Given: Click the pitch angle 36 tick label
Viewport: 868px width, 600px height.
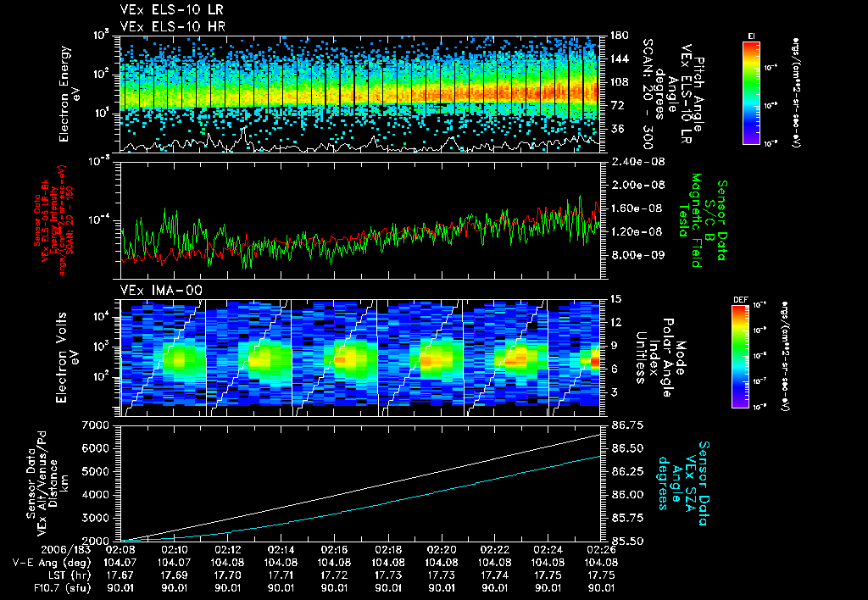Looking at the screenshot, I should [617, 129].
